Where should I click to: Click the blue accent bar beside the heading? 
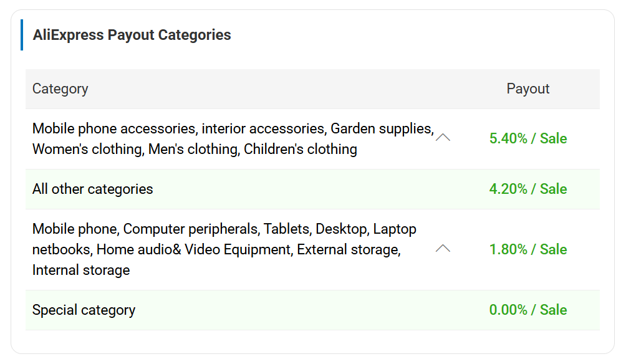[x=22, y=35]
